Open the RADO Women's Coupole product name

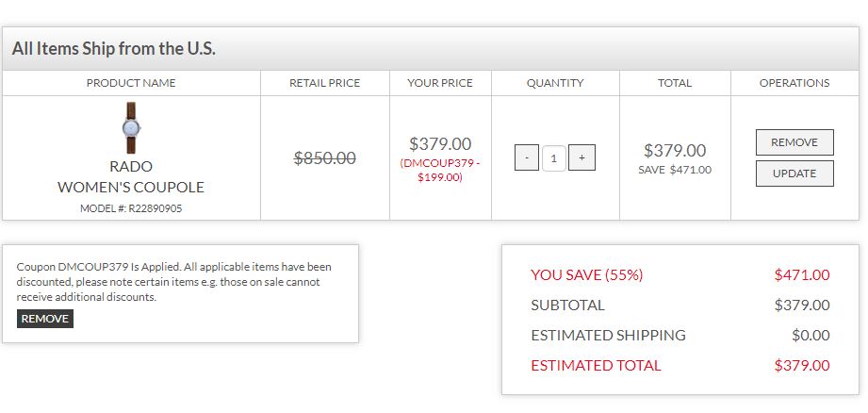coord(131,177)
